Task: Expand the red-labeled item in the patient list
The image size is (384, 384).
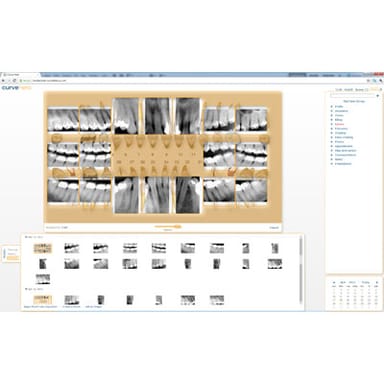Action: point(332,124)
